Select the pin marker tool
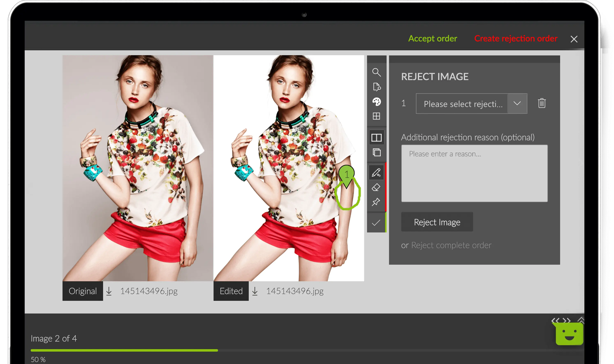This screenshot has width=614, height=364. [376, 202]
